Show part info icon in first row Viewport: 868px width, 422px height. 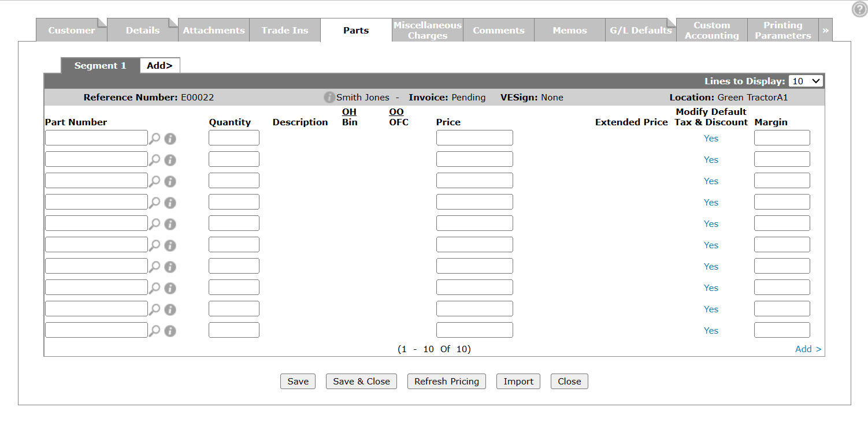170,139
